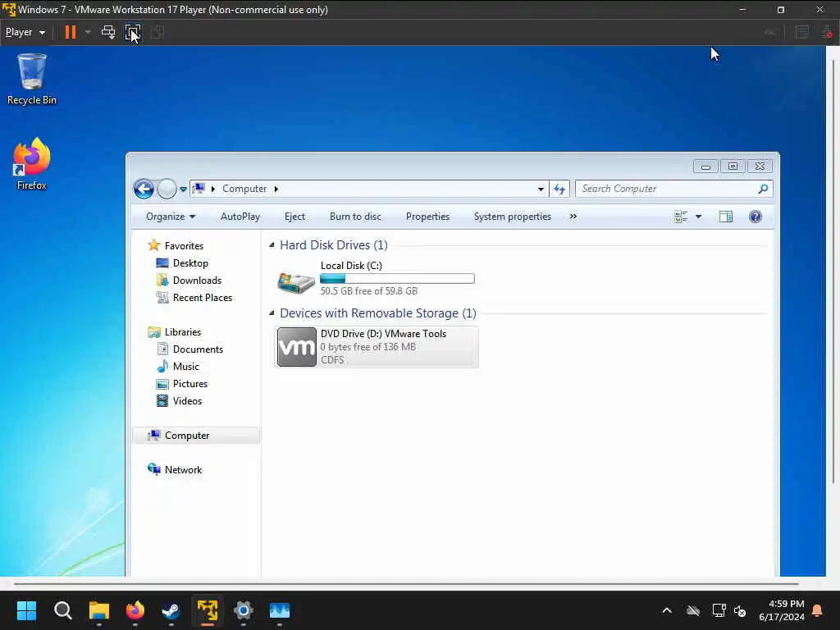
Task: Show more command bar options chevron
Action: point(573,217)
